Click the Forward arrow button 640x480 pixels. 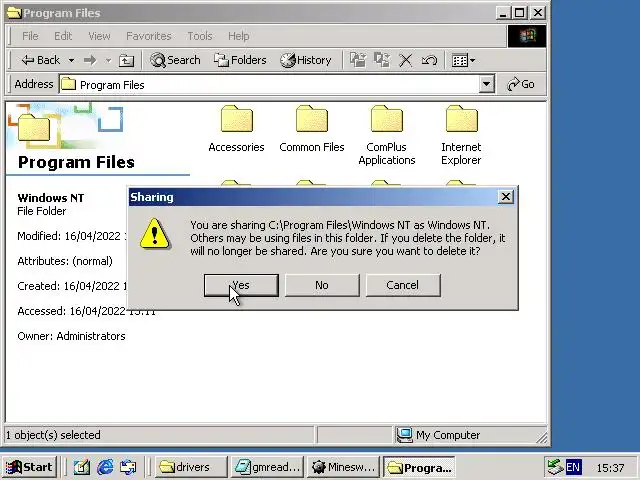90,60
